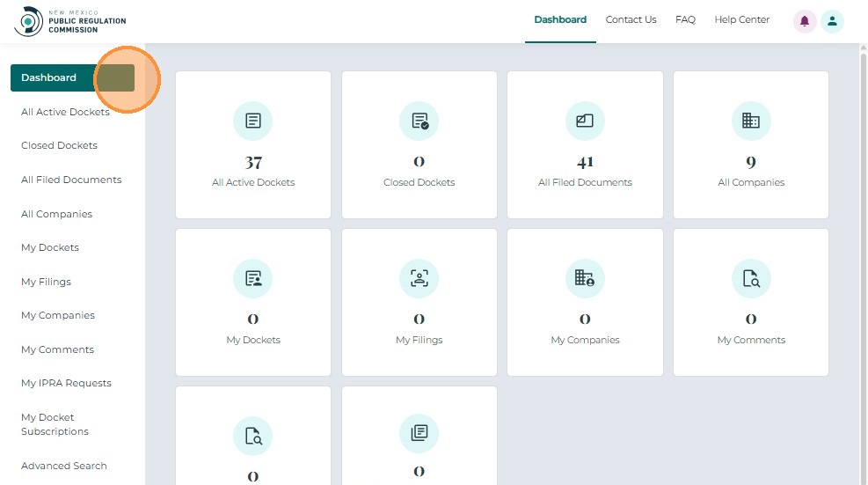Viewport: 868px width, 485px height.
Task: Click the All Companies card label
Action: click(751, 182)
